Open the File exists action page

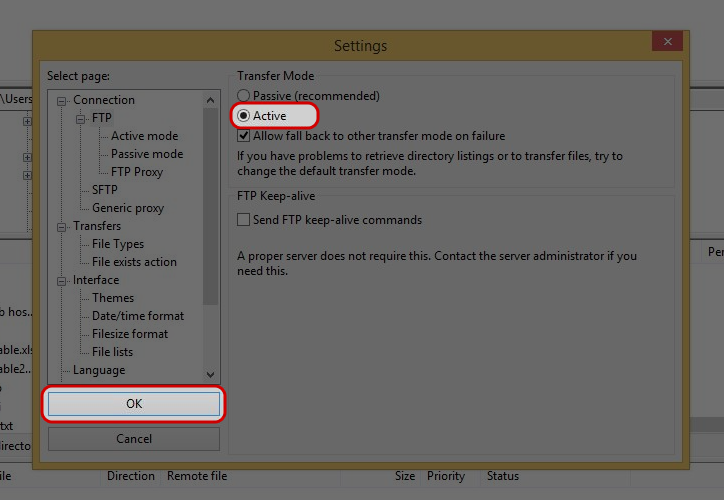(x=134, y=262)
